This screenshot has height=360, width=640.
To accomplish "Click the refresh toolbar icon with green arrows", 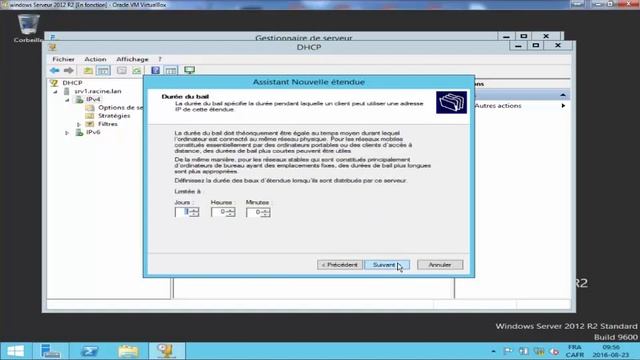I will coord(137,71).
